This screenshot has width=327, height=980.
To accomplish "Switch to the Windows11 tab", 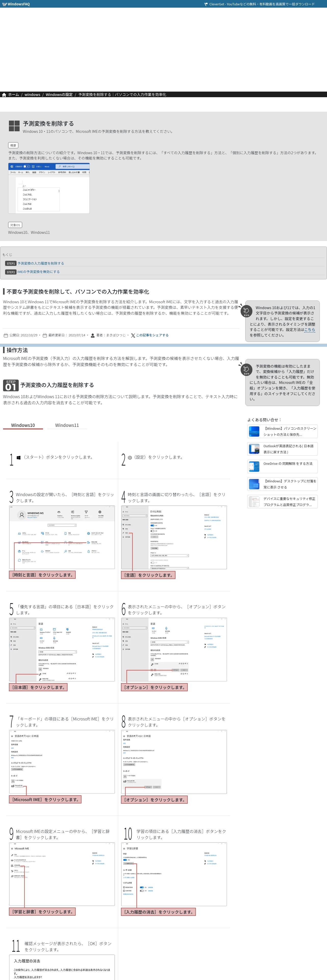I will coord(67,425).
